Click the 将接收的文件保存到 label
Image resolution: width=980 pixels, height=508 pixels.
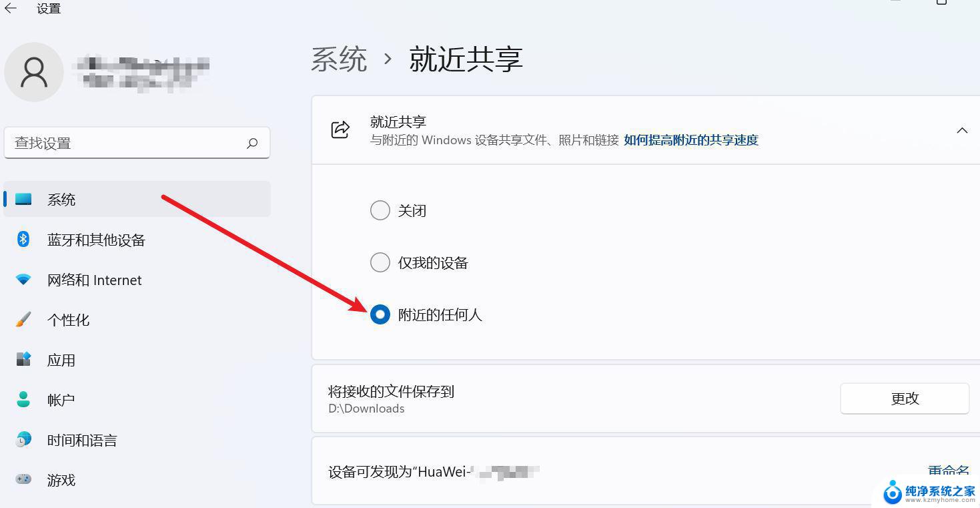click(391, 391)
